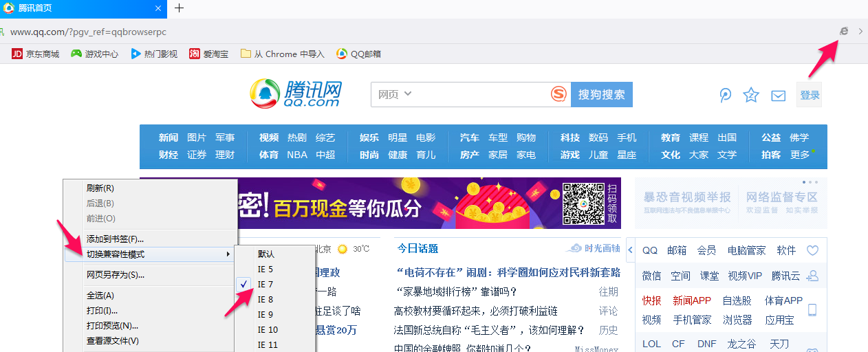The height and width of the screenshot is (352, 868).
Task: Open QQ邮箱 bookmark
Action: (358, 54)
